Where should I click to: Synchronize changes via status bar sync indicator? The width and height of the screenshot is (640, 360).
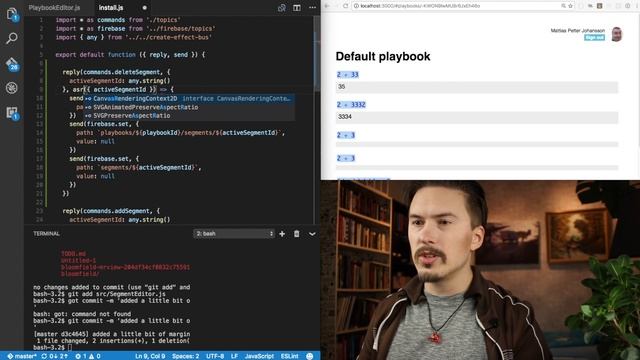[x=54, y=356]
